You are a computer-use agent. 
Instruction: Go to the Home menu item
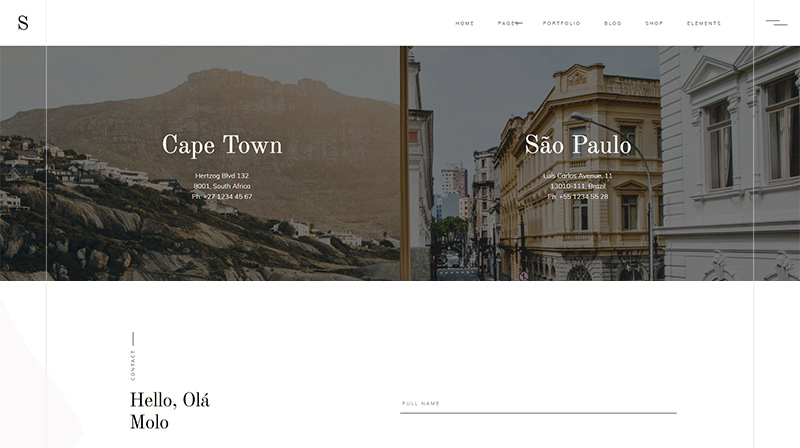(x=465, y=23)
